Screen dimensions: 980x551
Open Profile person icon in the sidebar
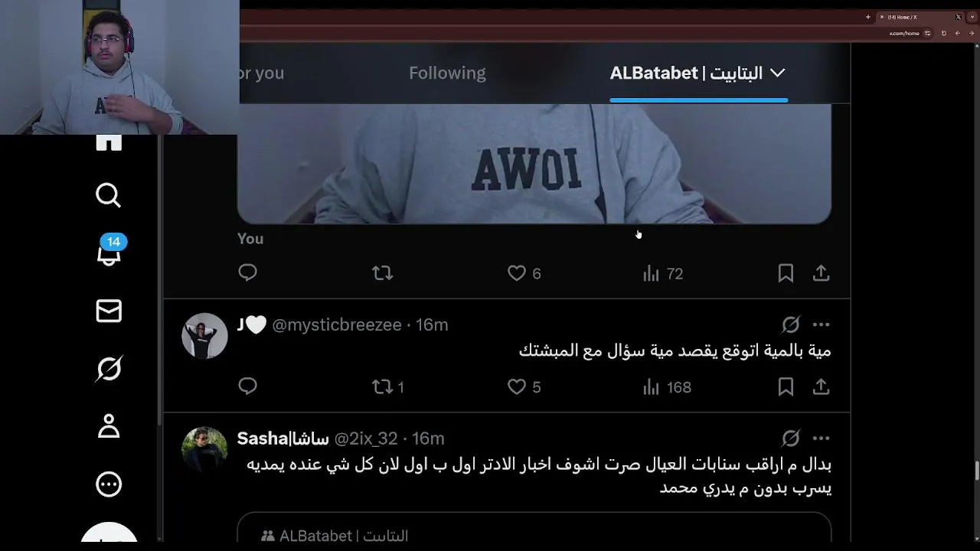tap(109, 426)
